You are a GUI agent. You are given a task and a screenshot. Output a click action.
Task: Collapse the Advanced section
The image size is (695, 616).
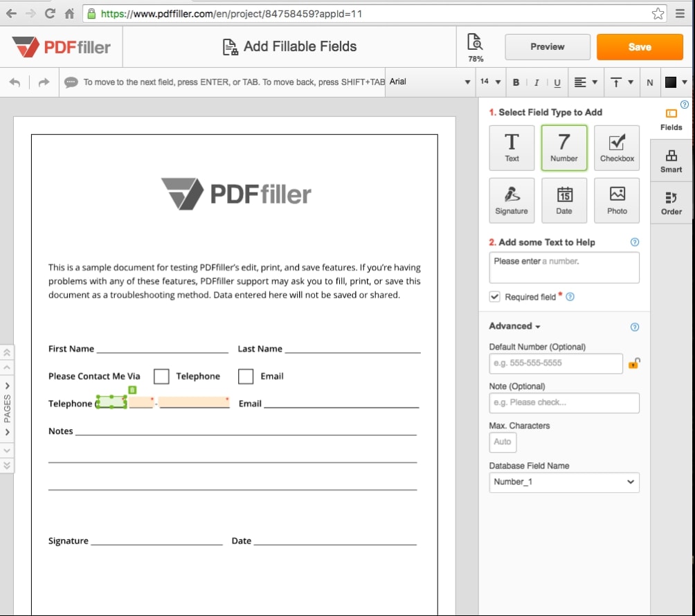point(514,326)
